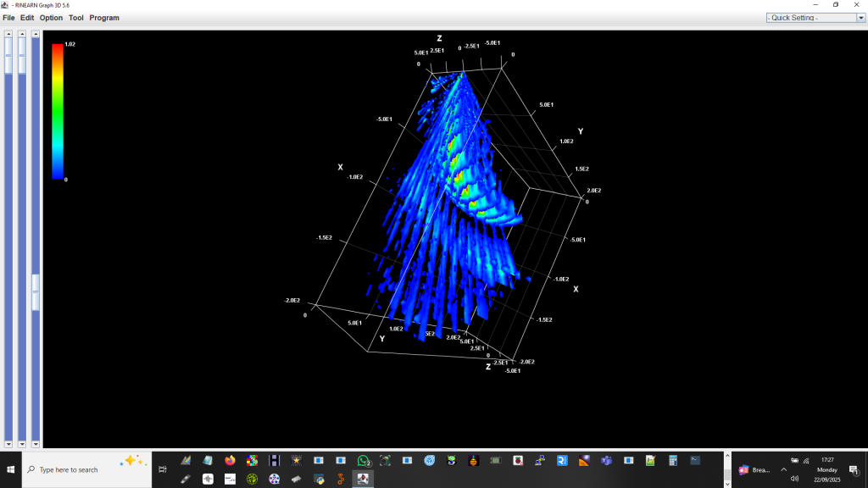Image resolution: width=868 pixels, height=488 pixels.
Task: Open the Calculator taskbar icon
Action: pos(672,461)
